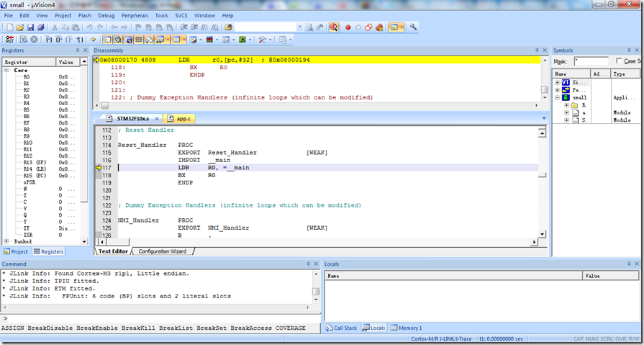Kill all breakpoints

pos(379,27)
